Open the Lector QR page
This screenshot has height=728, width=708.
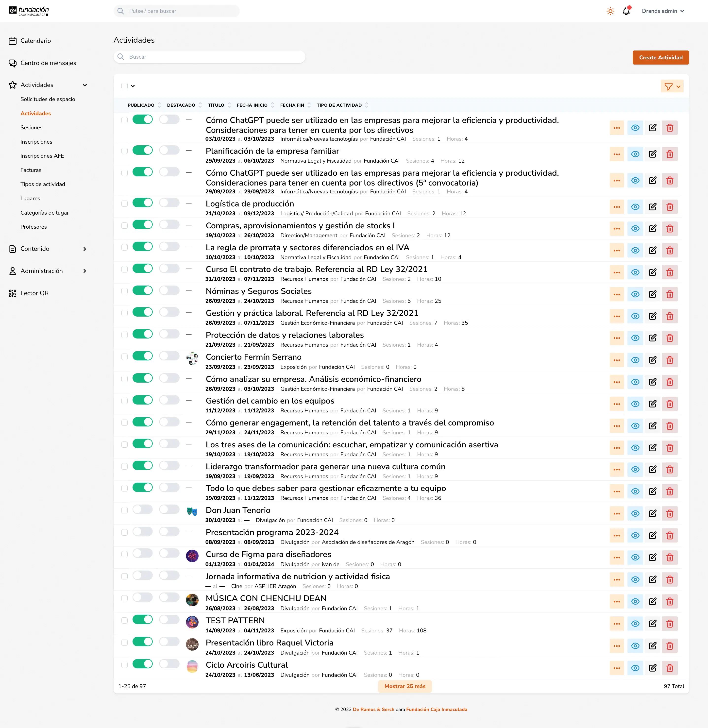(x=34, y=293)
